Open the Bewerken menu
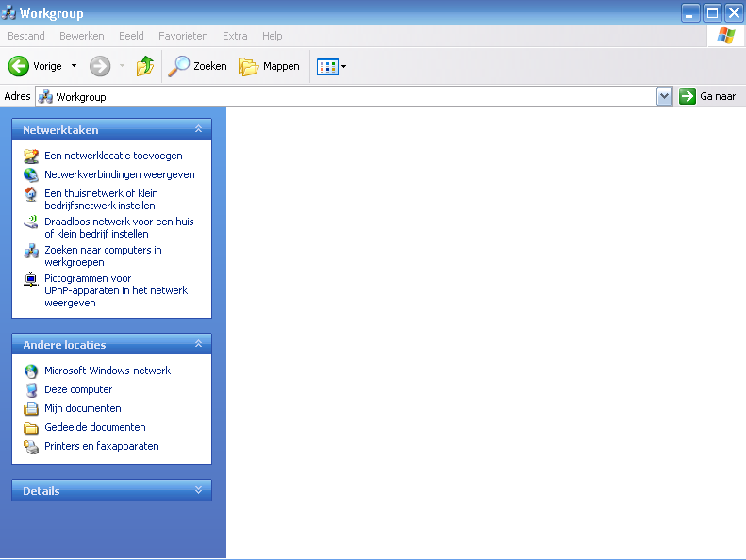Screen dimensions: 746x560 click(82, 36)
